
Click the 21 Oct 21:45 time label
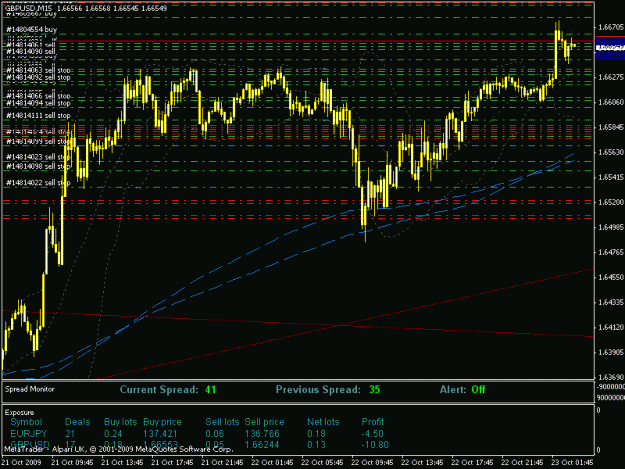pyautogui.click(x=222, y=463)
